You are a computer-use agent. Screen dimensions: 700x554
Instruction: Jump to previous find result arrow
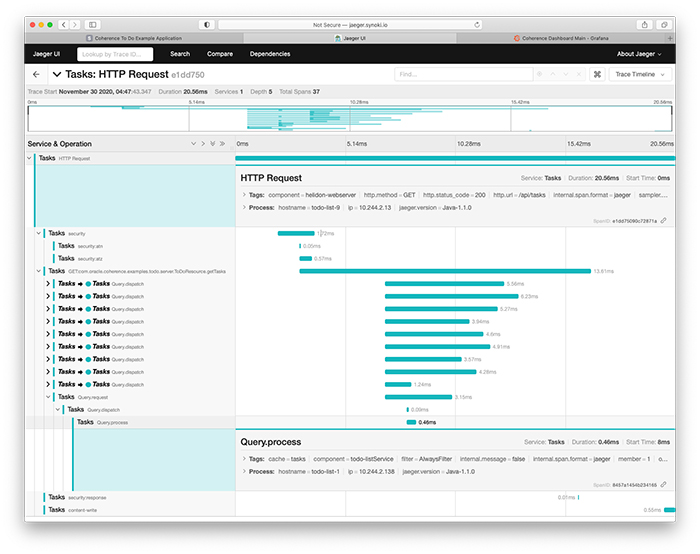pos(553,75)
